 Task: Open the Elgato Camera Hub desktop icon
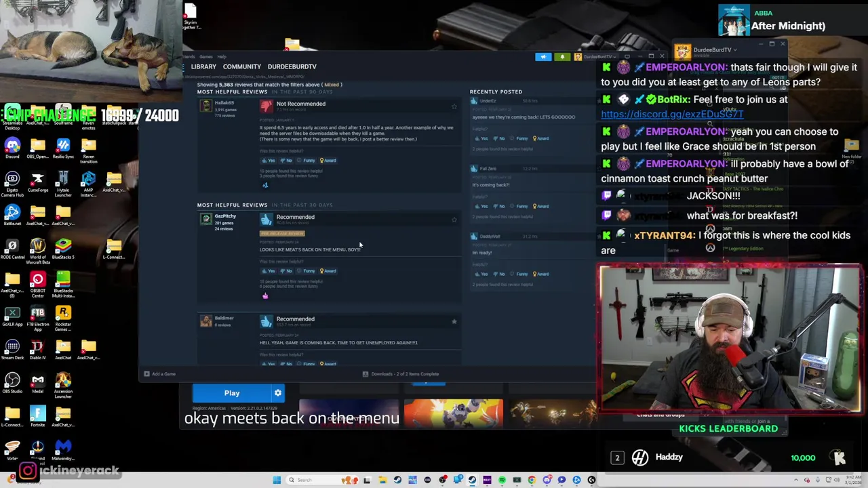click(x=12, y=184)
